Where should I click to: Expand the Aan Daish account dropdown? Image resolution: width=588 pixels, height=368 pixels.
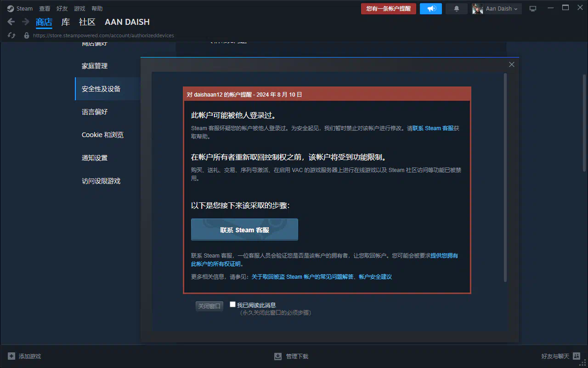[516, 9]
